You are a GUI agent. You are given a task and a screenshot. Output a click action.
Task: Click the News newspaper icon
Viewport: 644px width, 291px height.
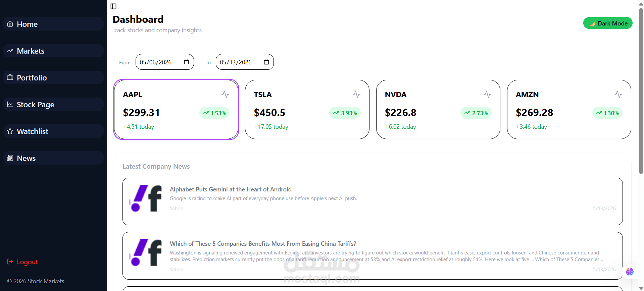pos(10,158)
